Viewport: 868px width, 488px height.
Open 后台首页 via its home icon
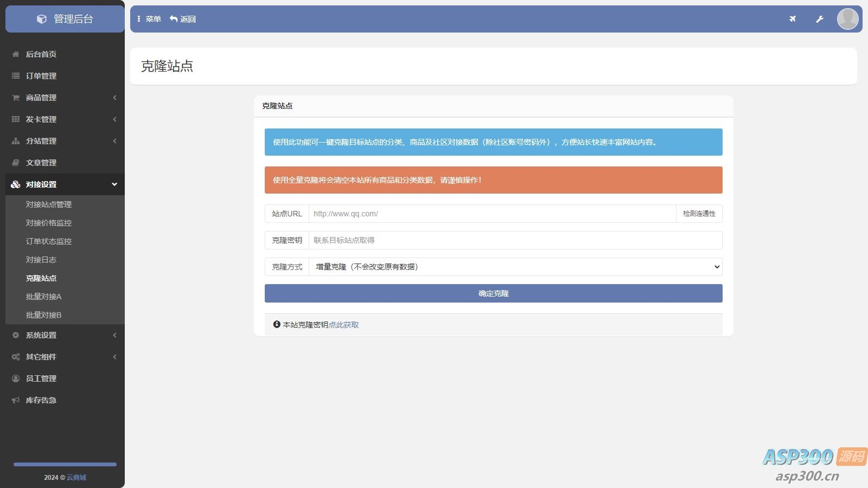click(16, 54)
